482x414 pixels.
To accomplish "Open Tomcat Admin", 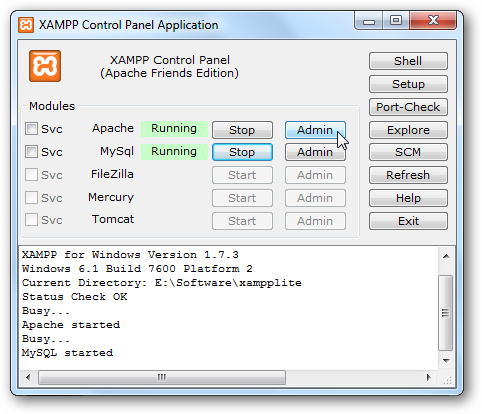I will pos(315,221).
